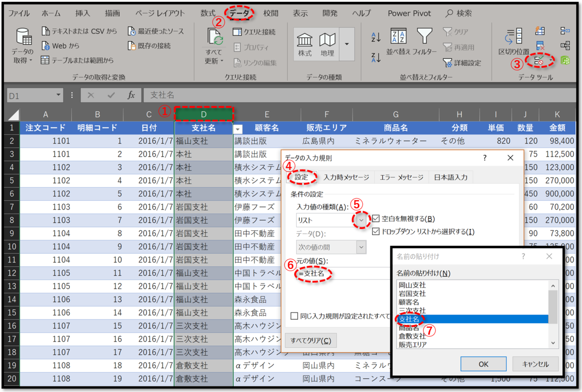This screenshot has width=582, height=392.
Task: Switch to the 校閲 ribbon tab
Action: click(x=271, y=13)
